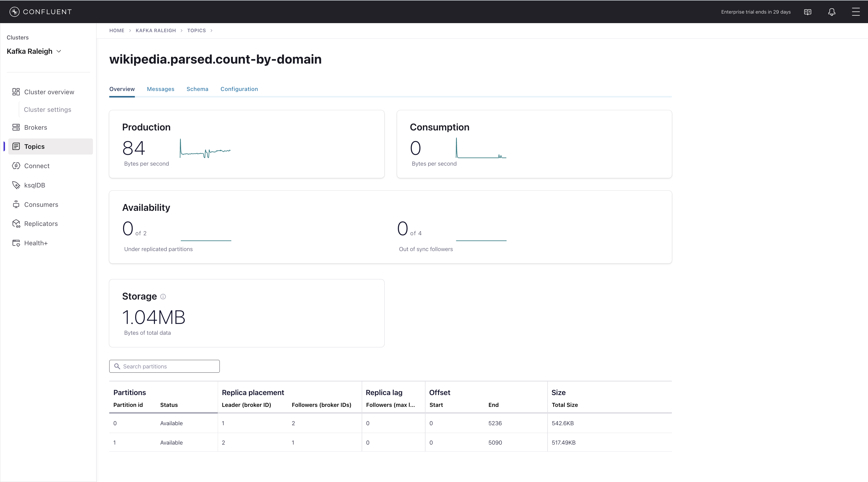Click the Storage info icon
This screenshot has width=868, height=482.
click(163, 297)
